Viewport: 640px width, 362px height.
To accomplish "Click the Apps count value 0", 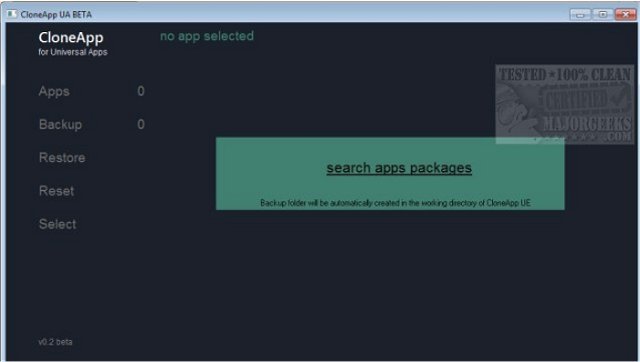I will pos(141,91).
